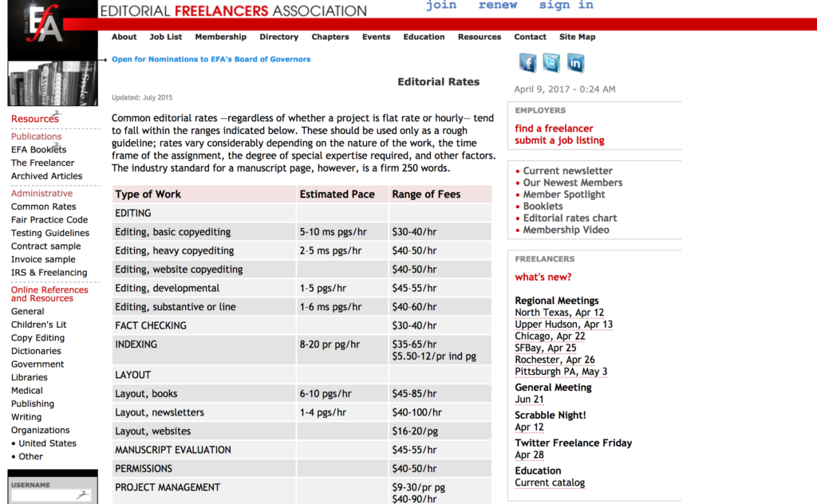
Task: Open the Chapters menu
Action: click(330, 37)
